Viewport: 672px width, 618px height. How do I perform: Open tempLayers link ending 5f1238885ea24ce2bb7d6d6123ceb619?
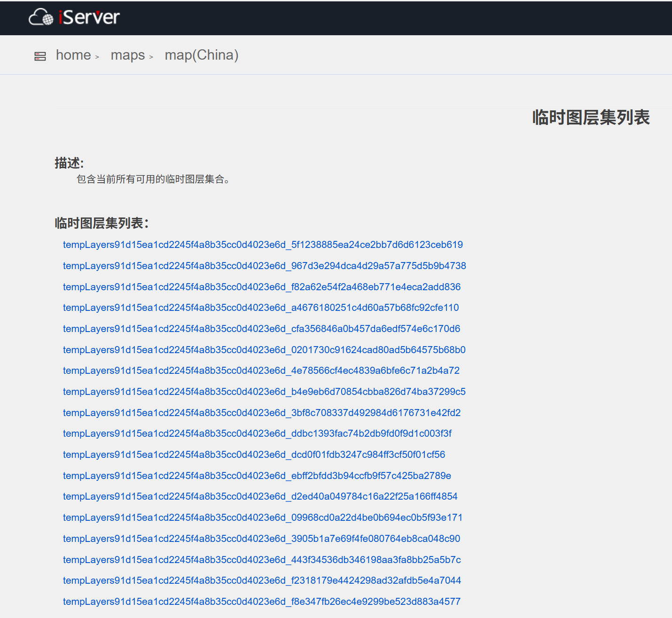pyautogui.click(x=263, y=245)
